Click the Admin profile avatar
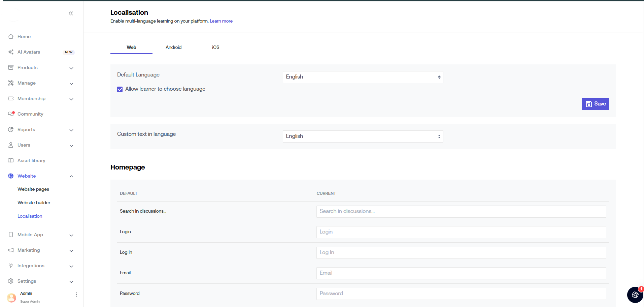 pos(11,297)
